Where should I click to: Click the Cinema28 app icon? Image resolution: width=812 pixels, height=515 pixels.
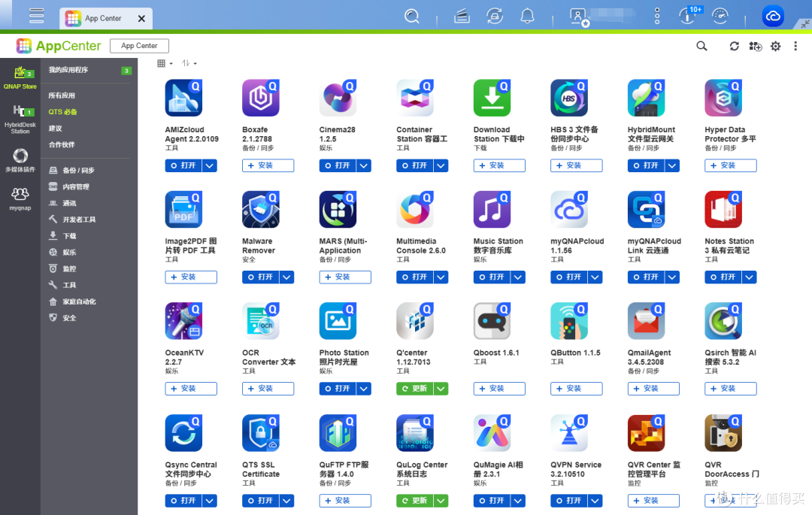338,98
